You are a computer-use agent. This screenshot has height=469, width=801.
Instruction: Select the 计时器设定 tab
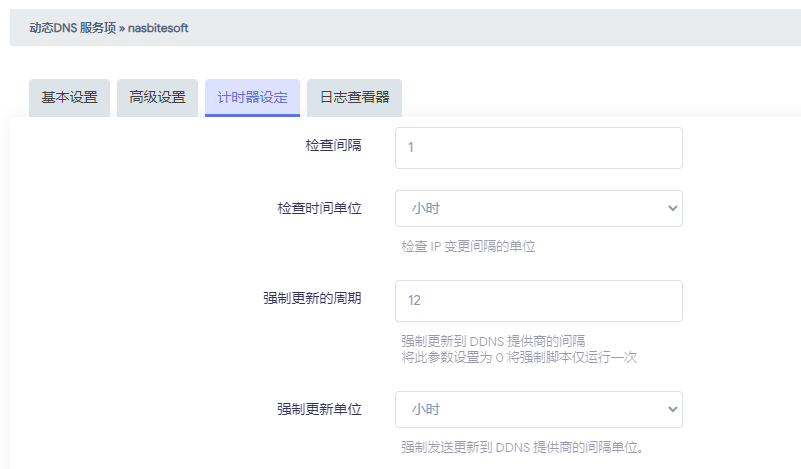point(252,98)
